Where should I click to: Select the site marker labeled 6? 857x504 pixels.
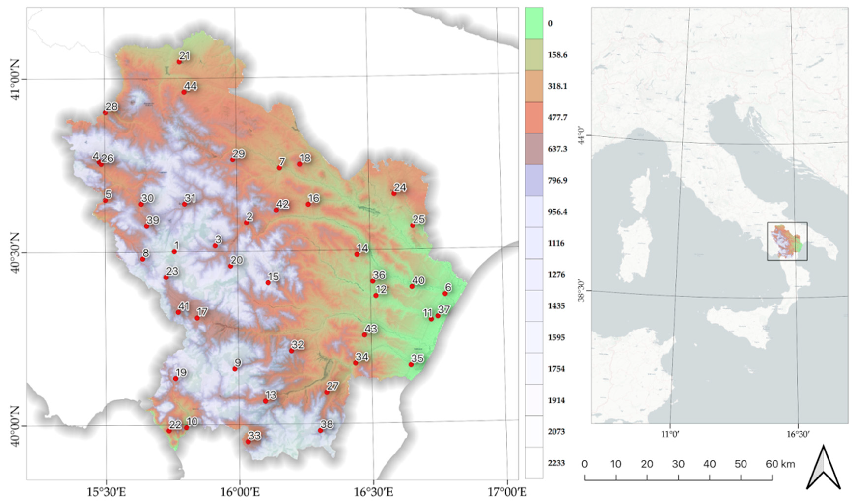[445, 294]
